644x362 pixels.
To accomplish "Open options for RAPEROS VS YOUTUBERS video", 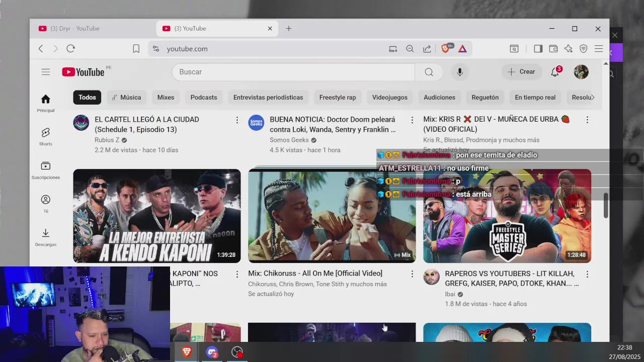I will [x=587, y=274].
